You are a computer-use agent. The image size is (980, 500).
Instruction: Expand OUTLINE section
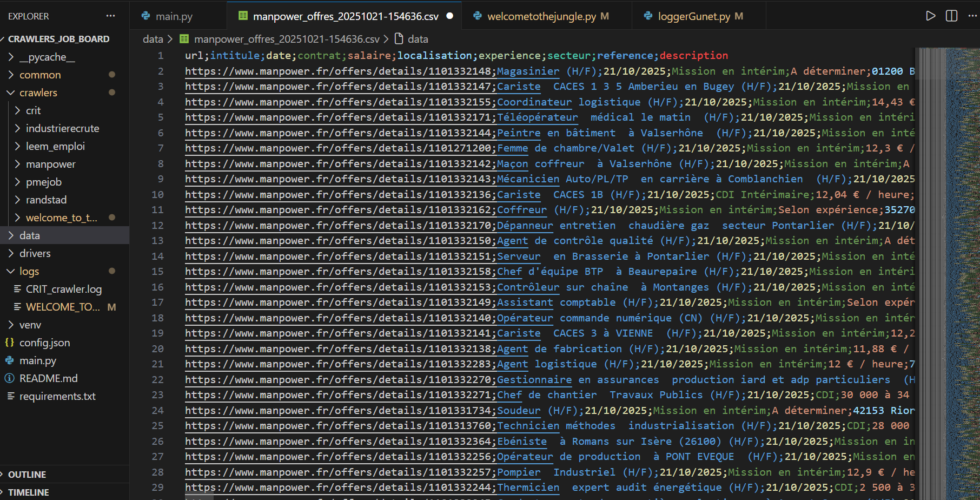pyautogui.click(x=64, y=474)
